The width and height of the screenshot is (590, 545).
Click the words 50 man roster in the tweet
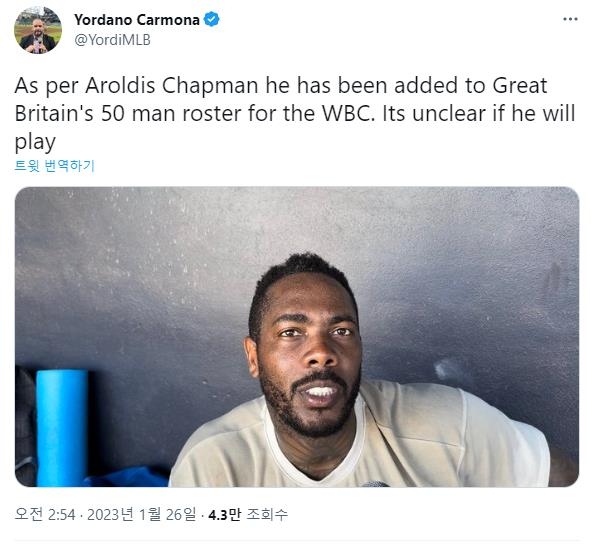tap(171, 113)
